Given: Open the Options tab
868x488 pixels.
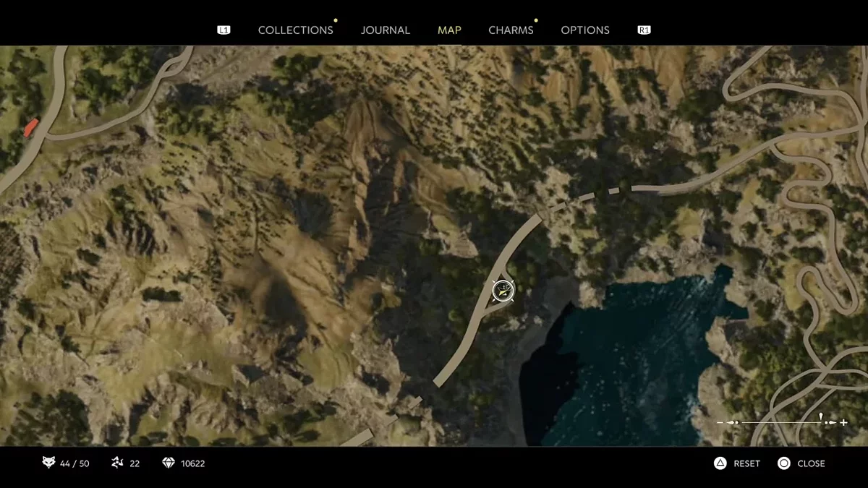Looking at the screenshot, I should [584, 30].
